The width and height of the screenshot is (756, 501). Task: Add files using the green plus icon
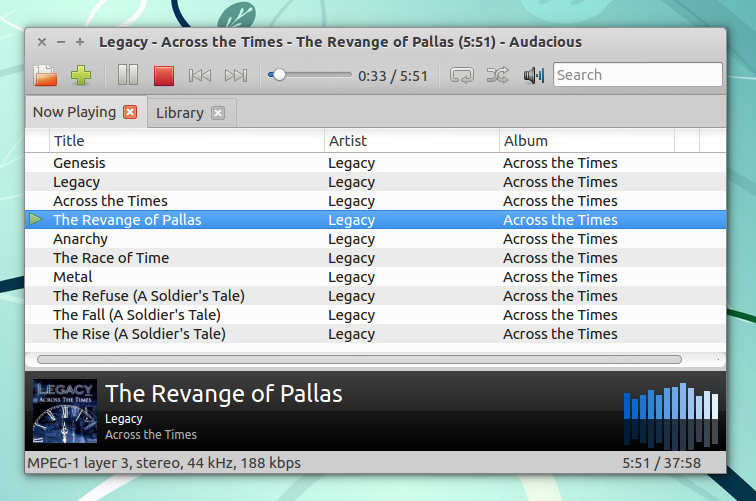click(81, 75)
